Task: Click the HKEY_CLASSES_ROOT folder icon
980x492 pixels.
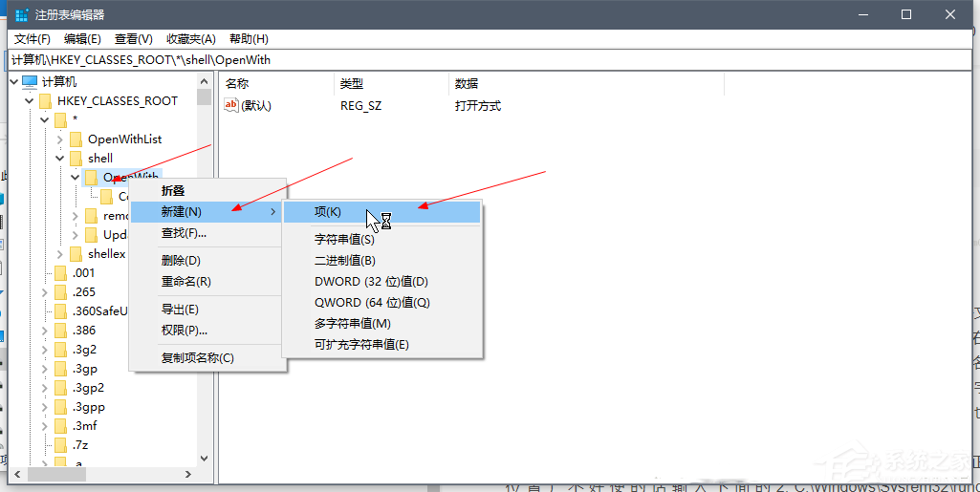Action: pos(45,100)
